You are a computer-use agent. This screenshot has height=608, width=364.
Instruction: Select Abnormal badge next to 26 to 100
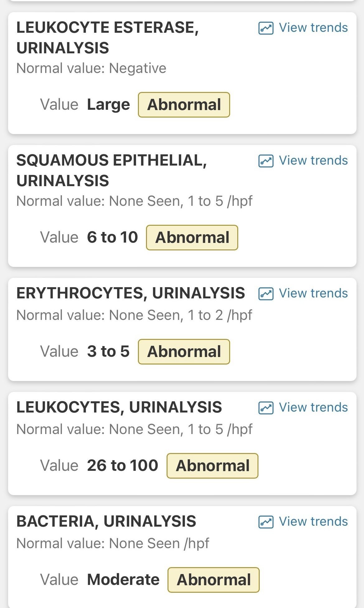(x=213, y=466)
